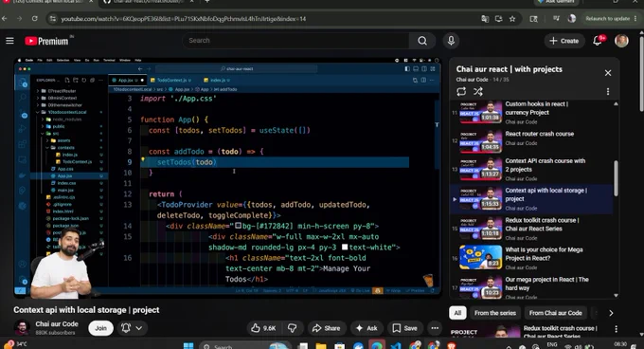Open VS Code from the taskbar
This screenshot has height=349, width=644.
[x=396, y=346]
